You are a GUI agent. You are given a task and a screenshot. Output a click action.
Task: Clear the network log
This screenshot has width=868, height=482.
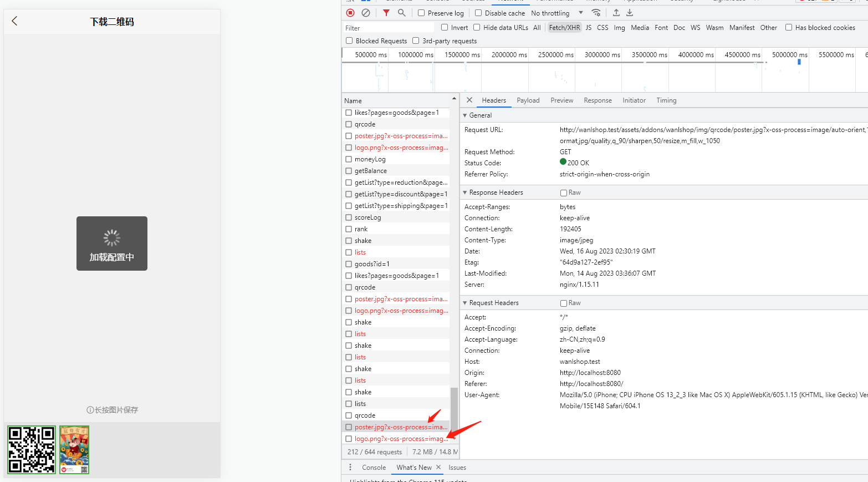pyautogui.click(x=366, y=13)
